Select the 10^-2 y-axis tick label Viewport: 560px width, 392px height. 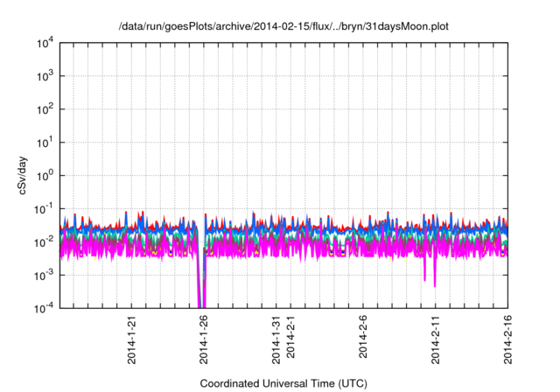pyautogui.click(x=45, y=241)
